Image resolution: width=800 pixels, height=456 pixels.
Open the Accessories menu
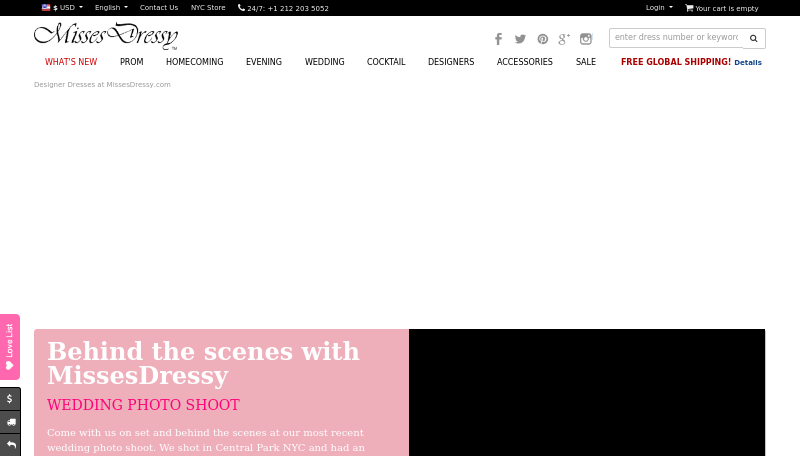[524, 62]
